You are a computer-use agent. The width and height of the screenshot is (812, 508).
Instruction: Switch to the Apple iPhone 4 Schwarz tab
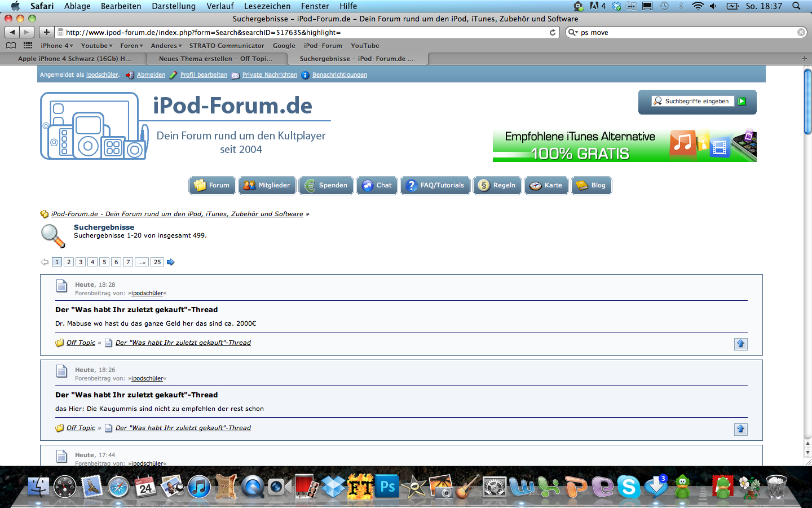pos(74,59)
